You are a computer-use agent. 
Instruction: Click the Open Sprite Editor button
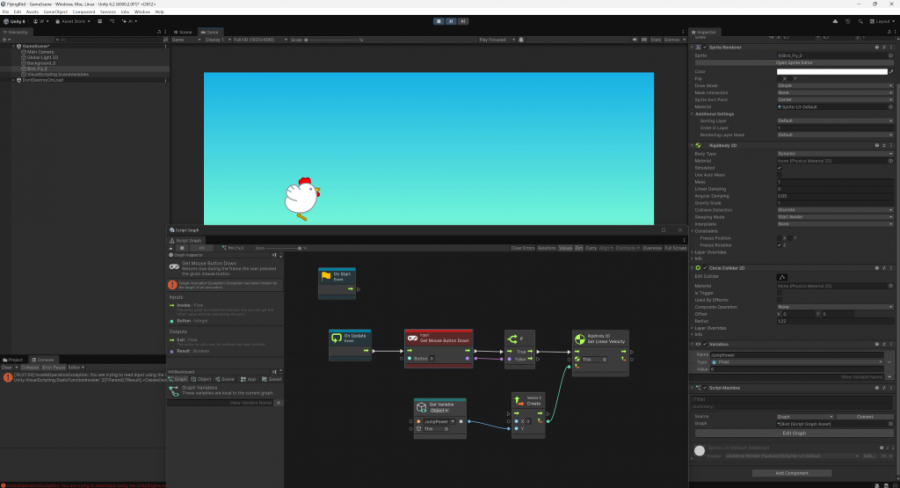point(795,62)
